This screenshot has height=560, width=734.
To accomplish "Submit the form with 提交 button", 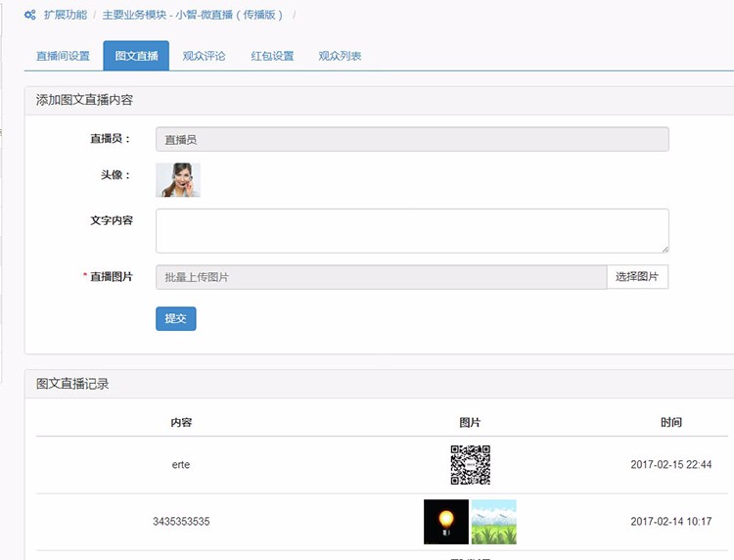I will tap(175, 318).
